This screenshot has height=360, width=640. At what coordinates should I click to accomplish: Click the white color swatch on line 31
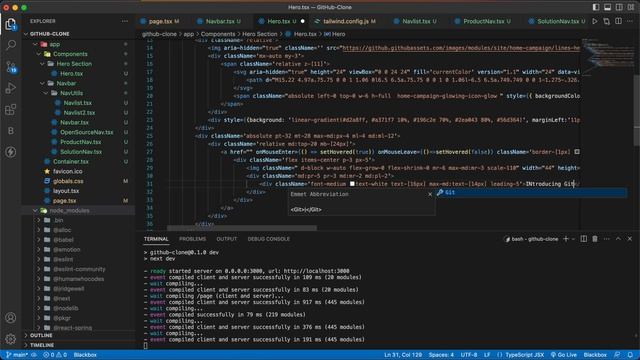pos(352,184)
